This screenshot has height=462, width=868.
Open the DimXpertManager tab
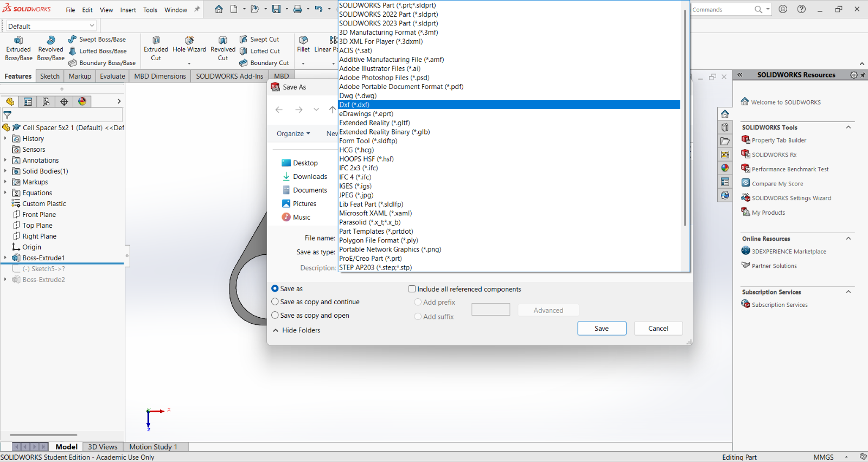click(x=64, y=101)
